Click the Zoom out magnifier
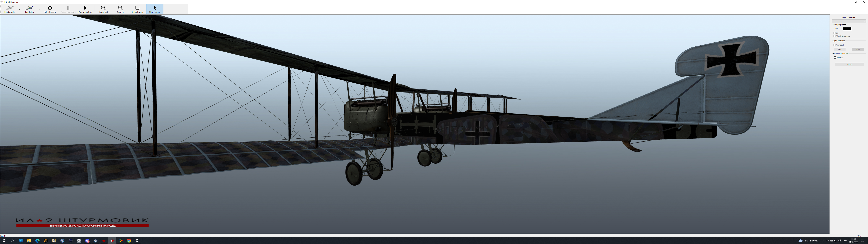The image size is (868, 244). tap(103, 8)
